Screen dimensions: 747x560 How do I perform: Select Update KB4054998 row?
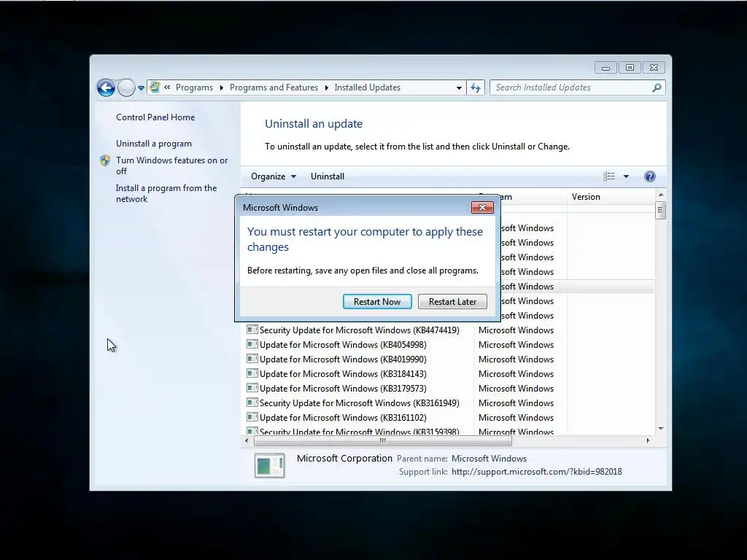pos(449,345)
